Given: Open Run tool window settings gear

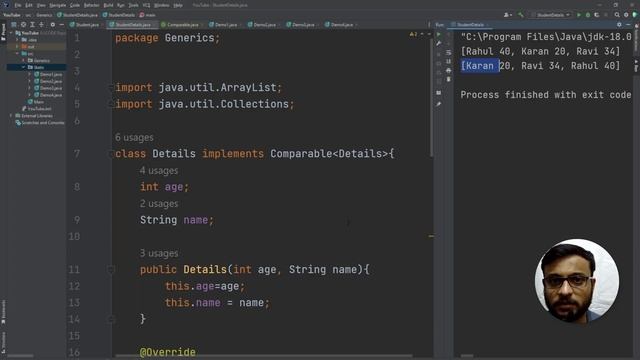Looking at the screenshot, I should (x=619, y=24).
